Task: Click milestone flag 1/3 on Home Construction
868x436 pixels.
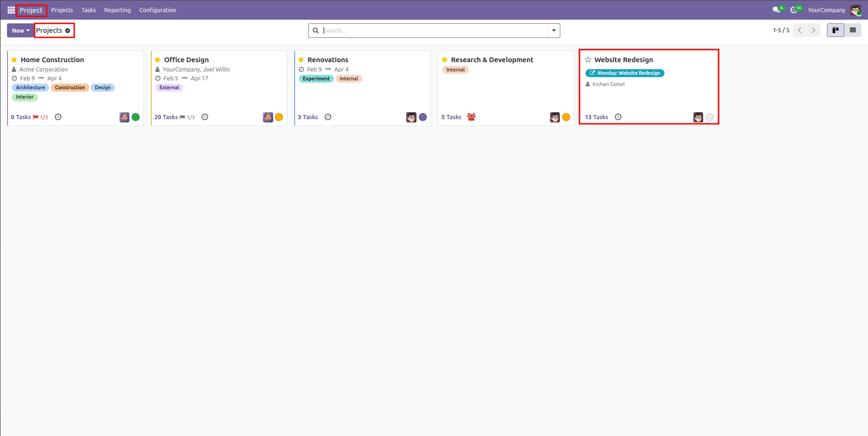Action: [x=41, y=117]
